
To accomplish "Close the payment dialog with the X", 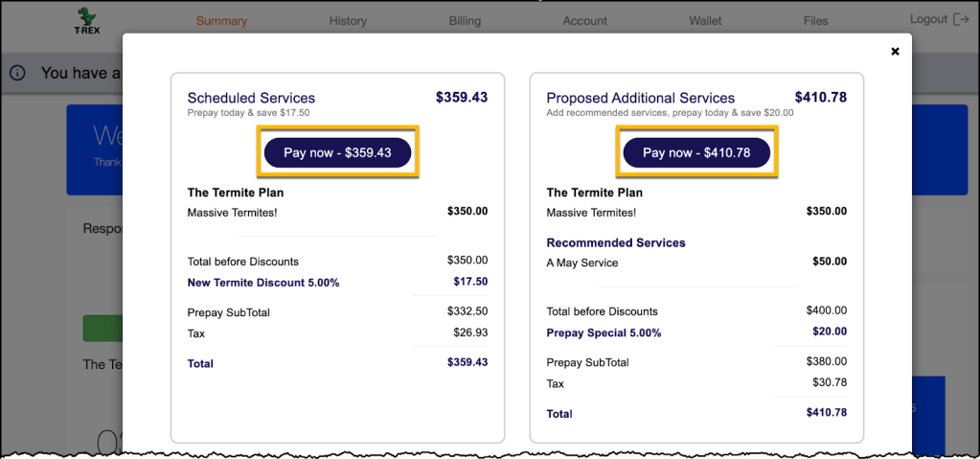I will (895, 52).
